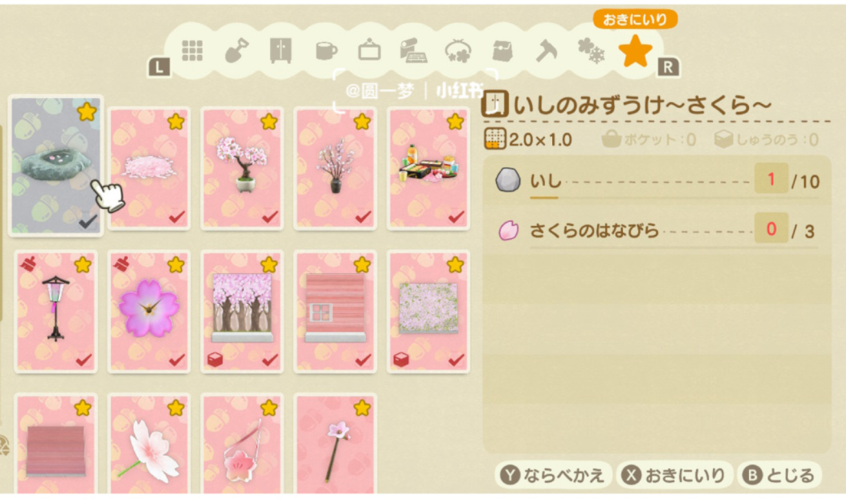Toggle favorite star on stone water basin card

click(x=87, y=112)
